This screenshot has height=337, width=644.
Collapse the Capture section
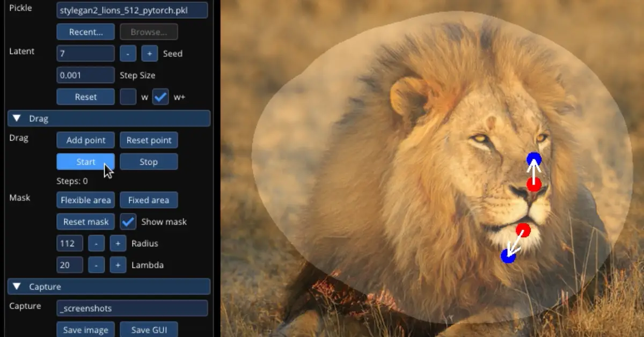[x=17, y=287]
